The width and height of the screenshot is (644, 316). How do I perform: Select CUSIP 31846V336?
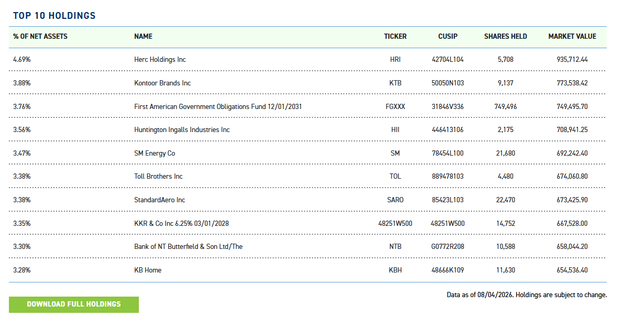tap(447, 106)
